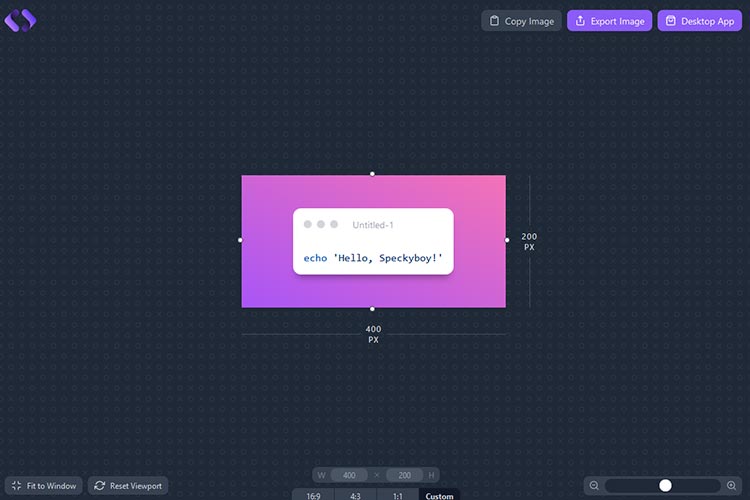Click the zoom slider handle

pos(665,485)
